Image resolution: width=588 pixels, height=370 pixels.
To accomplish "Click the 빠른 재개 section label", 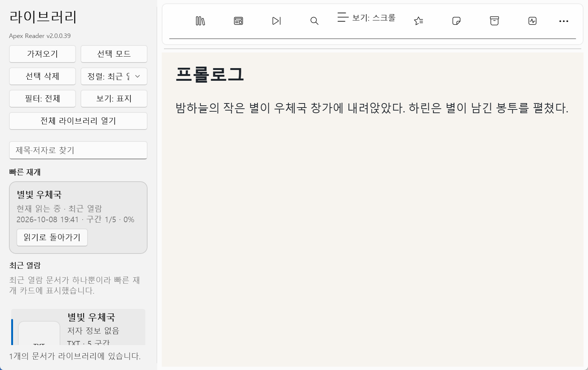I will click(x=25, y=172).
